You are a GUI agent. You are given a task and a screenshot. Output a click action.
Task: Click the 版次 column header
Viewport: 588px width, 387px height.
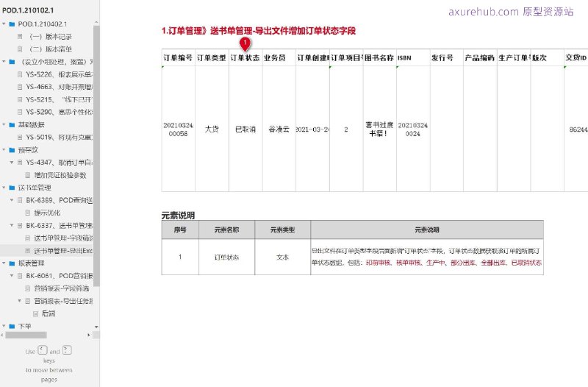(x=548, y=58)
